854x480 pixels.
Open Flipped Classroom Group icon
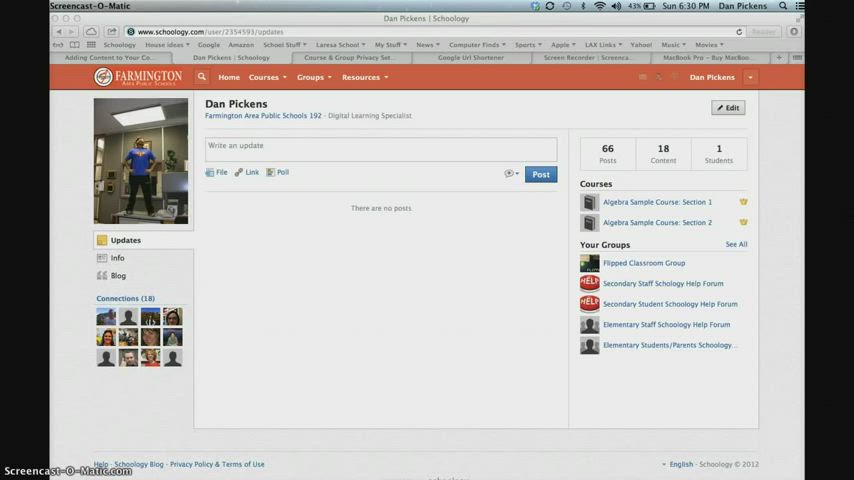click(590, 264)
